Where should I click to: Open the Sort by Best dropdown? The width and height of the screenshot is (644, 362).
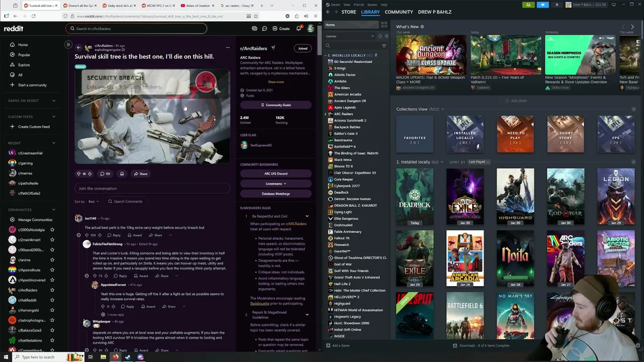(93, 202)
